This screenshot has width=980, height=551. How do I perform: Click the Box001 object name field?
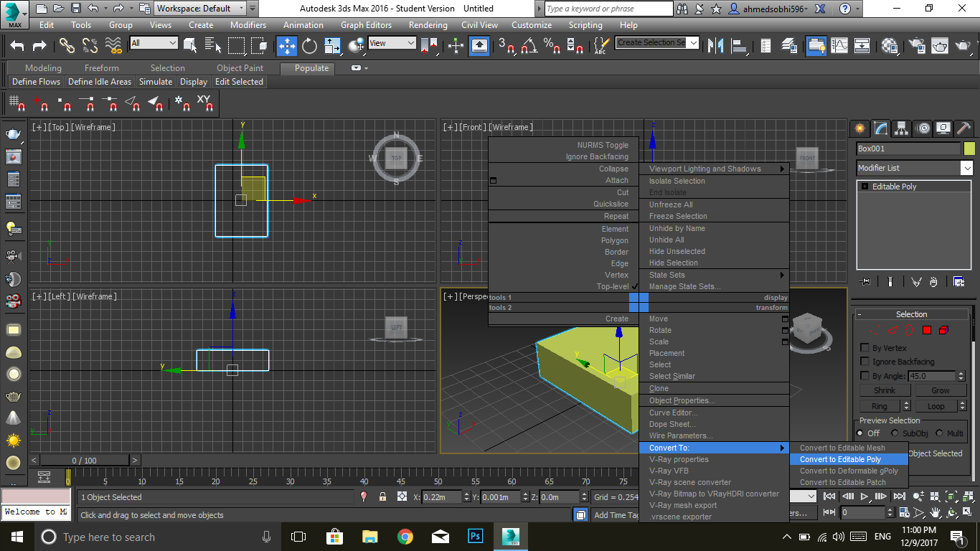[908, 149]
